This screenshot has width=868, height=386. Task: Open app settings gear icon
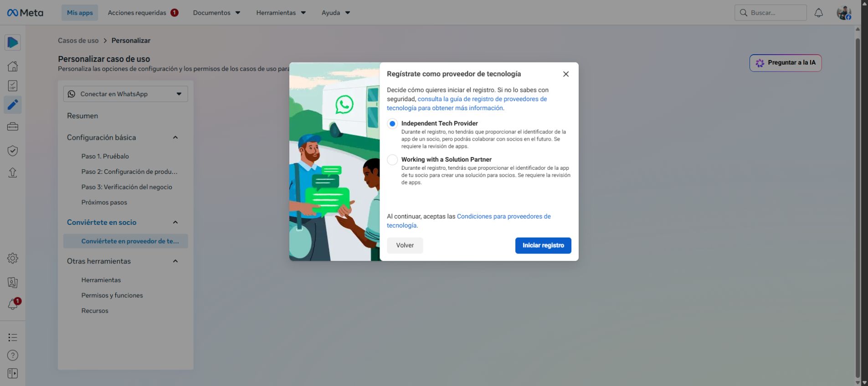tap(13, 258)
